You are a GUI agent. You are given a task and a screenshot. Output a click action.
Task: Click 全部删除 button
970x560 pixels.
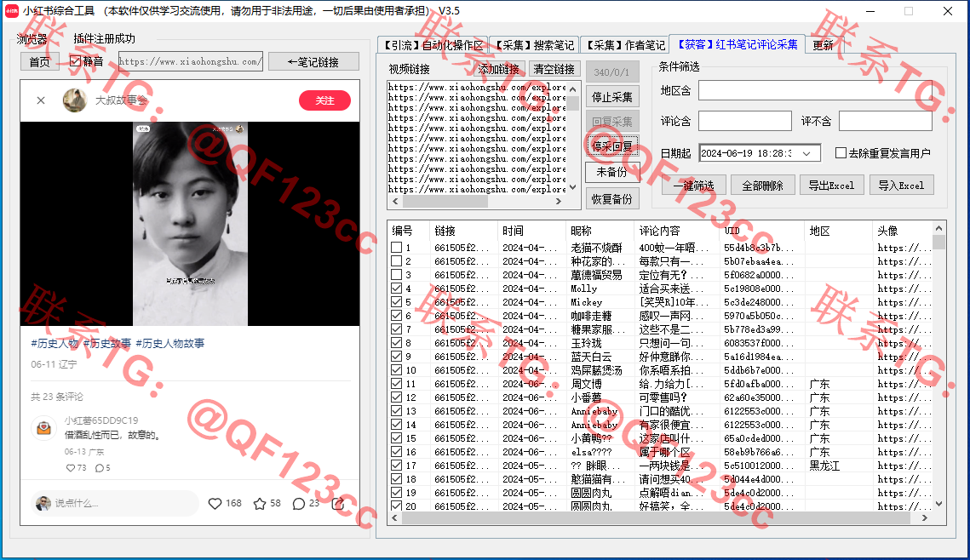pyautogui.click(x=763, y=186)
